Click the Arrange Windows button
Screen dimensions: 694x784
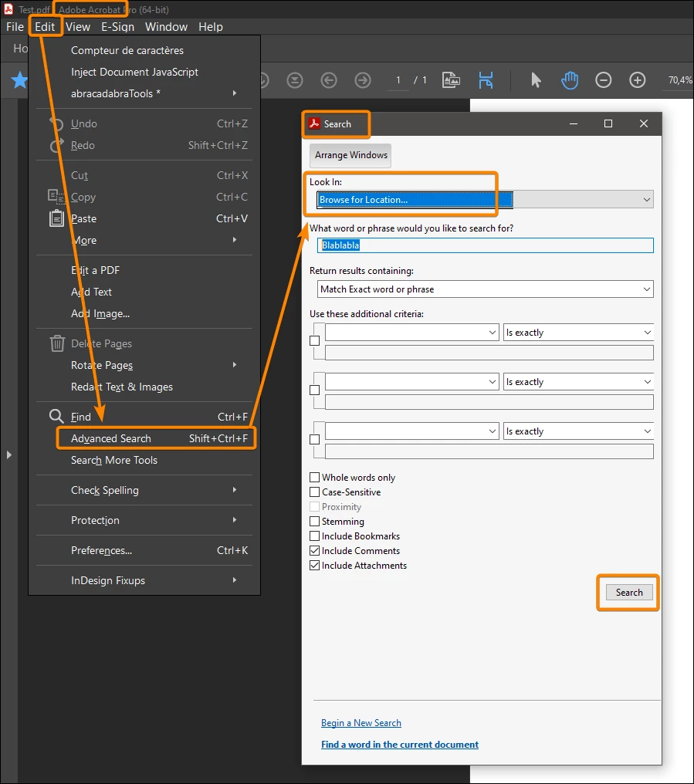tap(350, 155)
